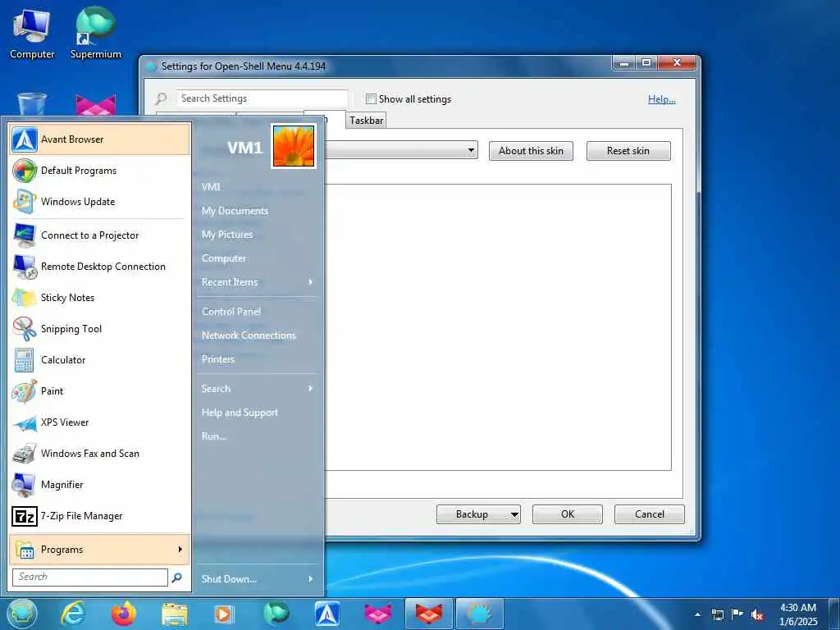The image size is (840, 630).
Task: Open the Backup dropdown button
Action: [514, 514]
